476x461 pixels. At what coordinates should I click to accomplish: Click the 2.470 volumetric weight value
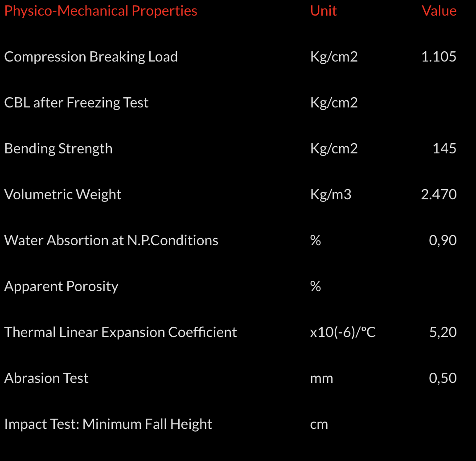point(439,194)
